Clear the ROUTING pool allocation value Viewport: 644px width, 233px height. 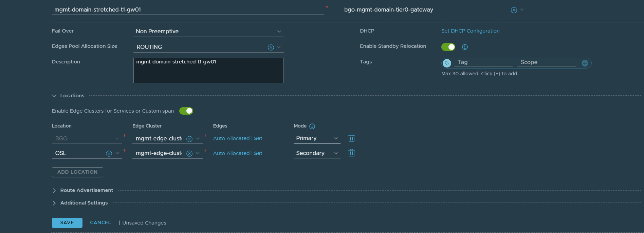(271, 47)
